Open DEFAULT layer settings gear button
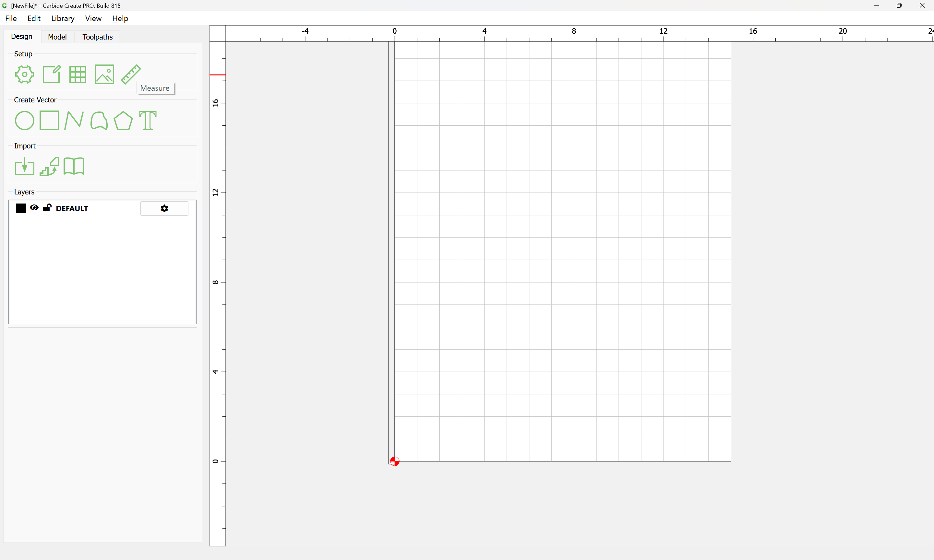Screen dimensions: 934x560 click(164, 208)
